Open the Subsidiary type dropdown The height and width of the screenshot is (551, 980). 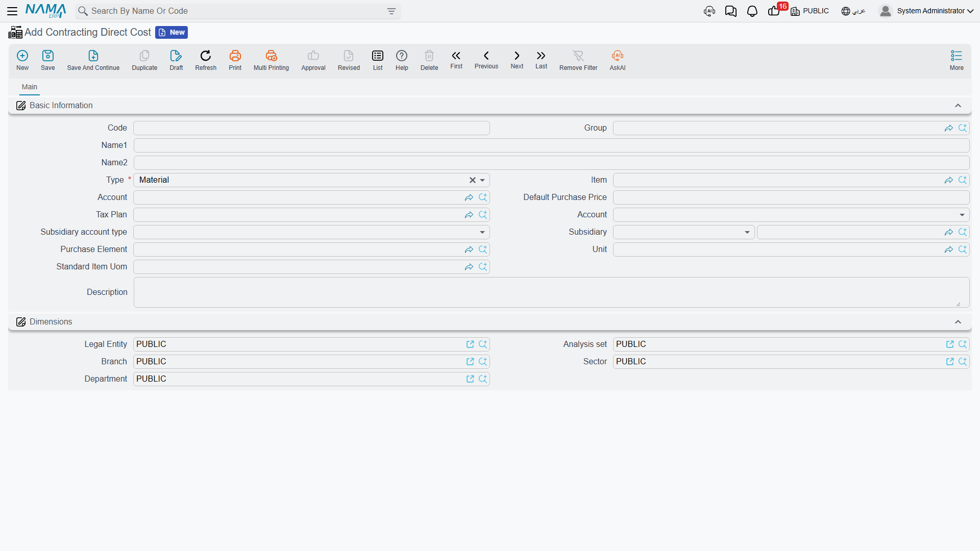(747, 232)
